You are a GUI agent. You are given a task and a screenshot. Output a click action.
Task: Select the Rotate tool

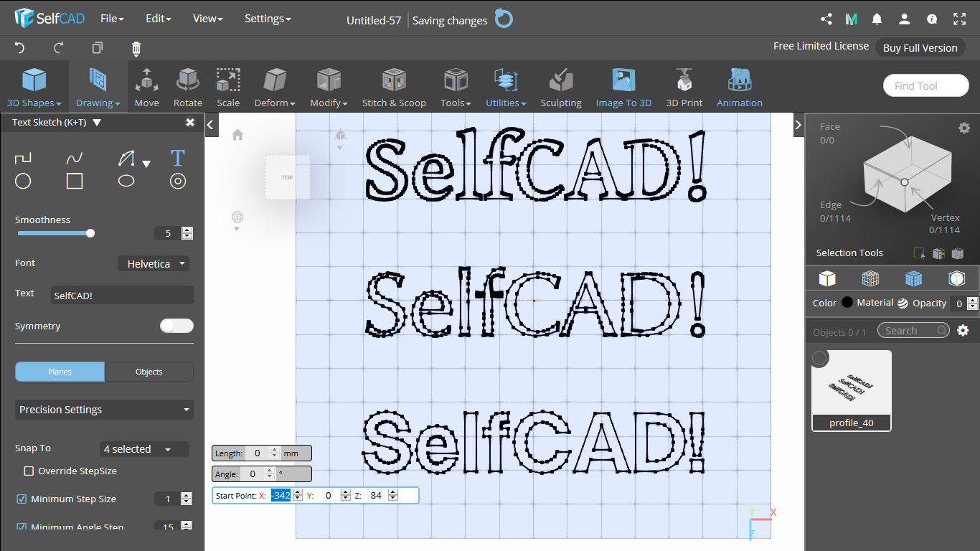188,87
